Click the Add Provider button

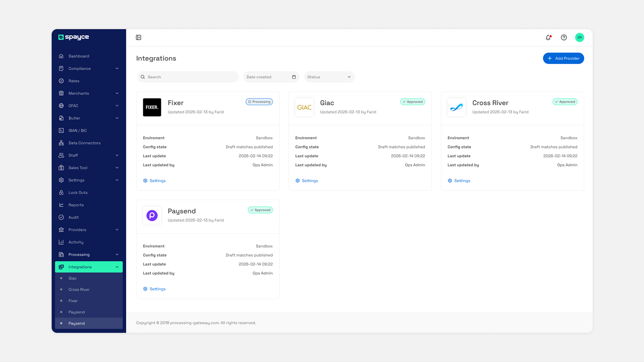[x=563, y=58]
